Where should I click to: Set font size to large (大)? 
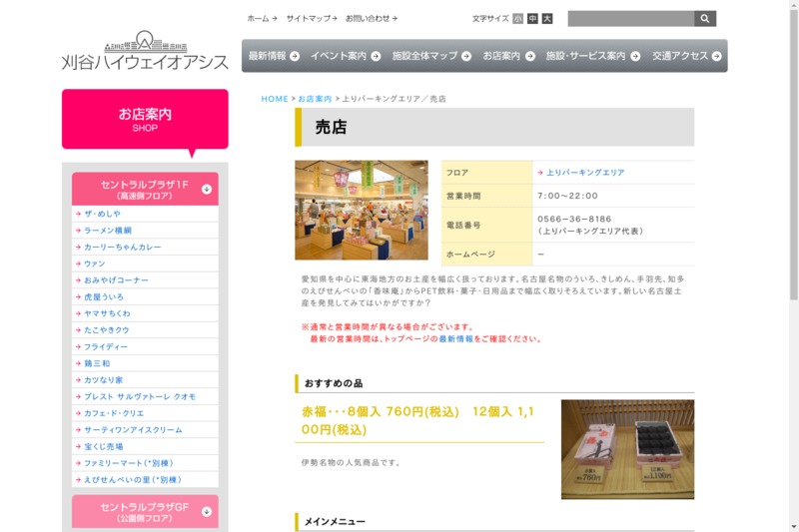coord(546,18)
